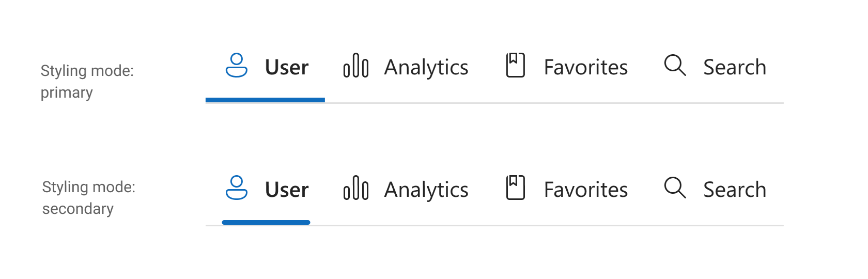
Task: Go to Search tab label in secondary row
Action: (x=735, y=190)
